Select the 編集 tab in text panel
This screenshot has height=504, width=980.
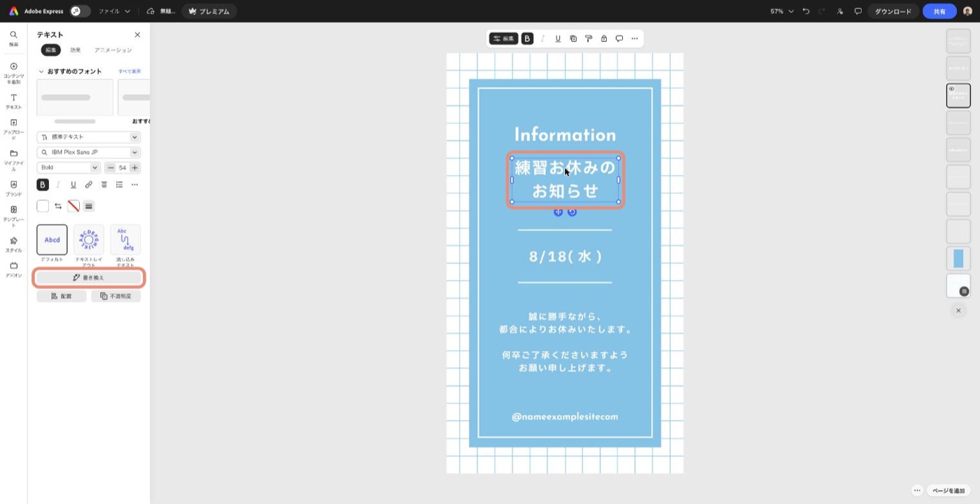click(x=51, y=50)
